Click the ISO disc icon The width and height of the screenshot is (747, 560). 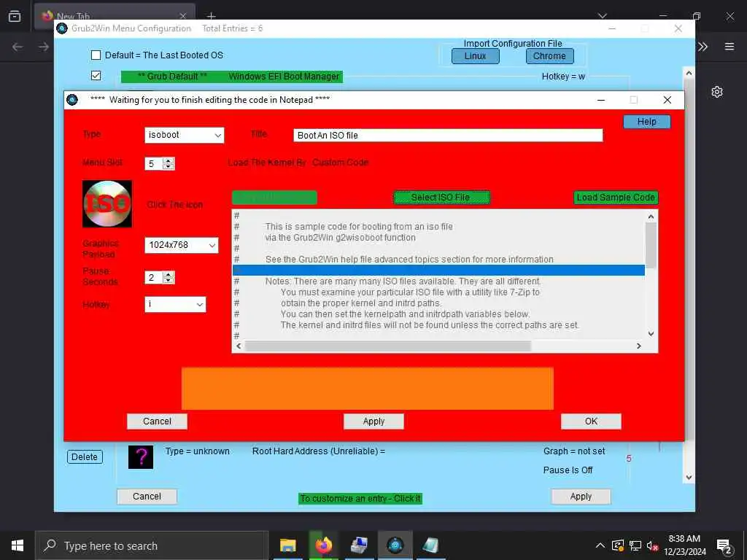point(107,204)
